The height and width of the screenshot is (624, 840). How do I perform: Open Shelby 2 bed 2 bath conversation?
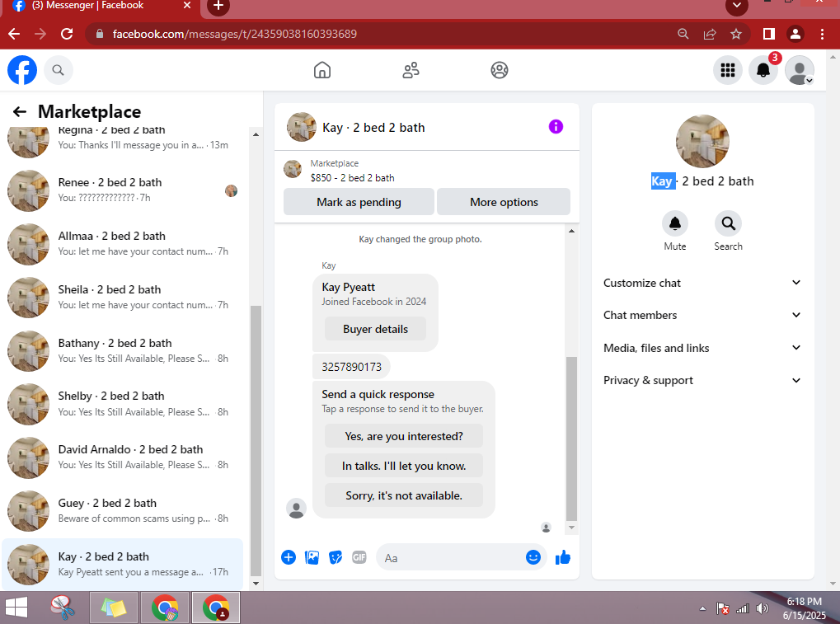point(123,404)
